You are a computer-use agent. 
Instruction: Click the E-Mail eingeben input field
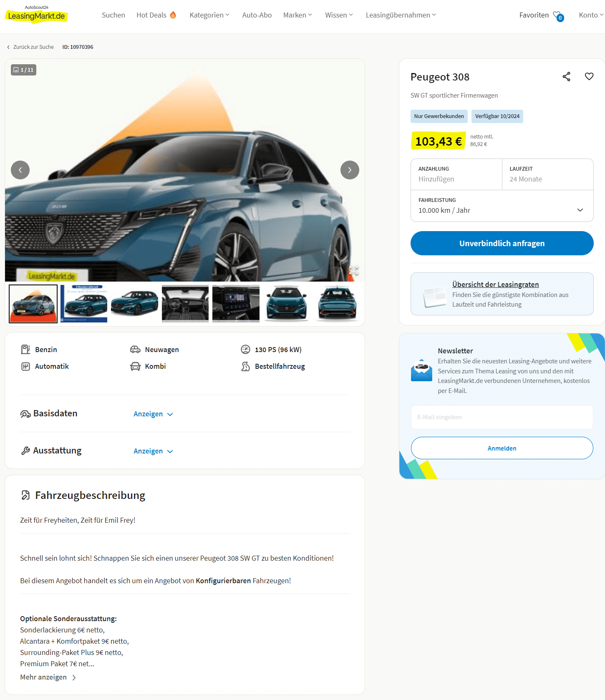(502, 417)
